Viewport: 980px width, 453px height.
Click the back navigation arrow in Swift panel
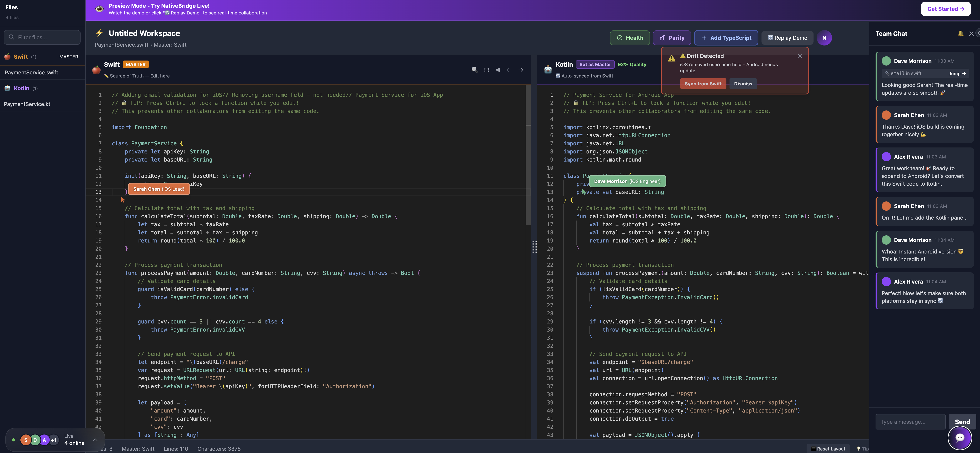(x=509, y=70)
